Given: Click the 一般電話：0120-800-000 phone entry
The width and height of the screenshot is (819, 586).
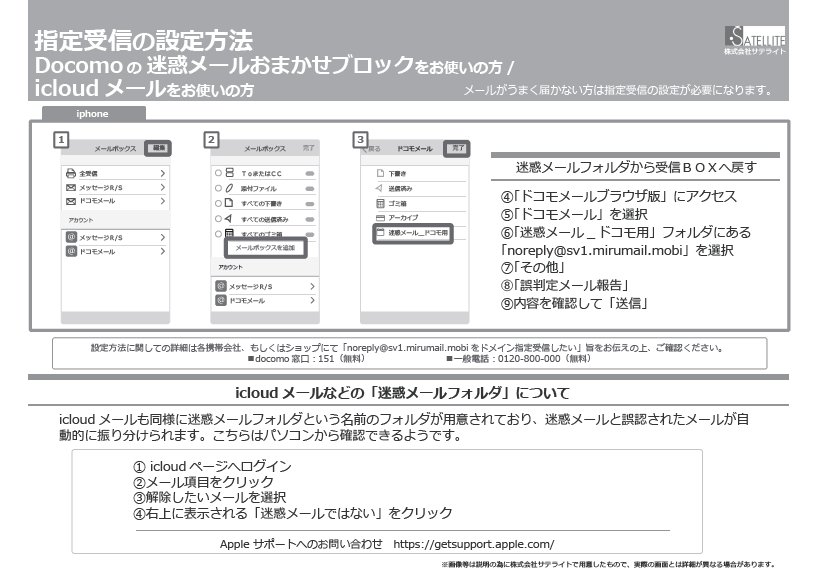Looking at the screenshot, I should [x=519, y=359].
